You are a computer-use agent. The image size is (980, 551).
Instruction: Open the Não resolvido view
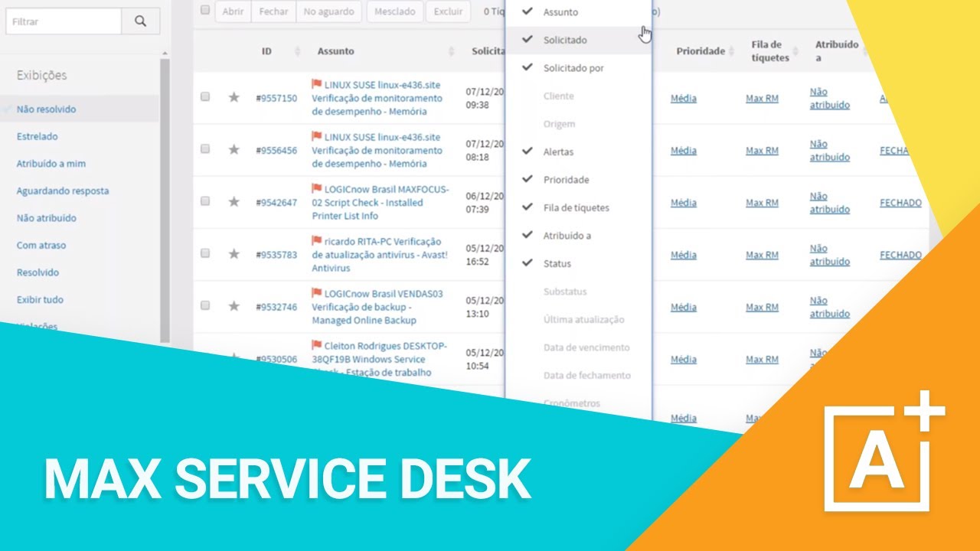[46, 109]
